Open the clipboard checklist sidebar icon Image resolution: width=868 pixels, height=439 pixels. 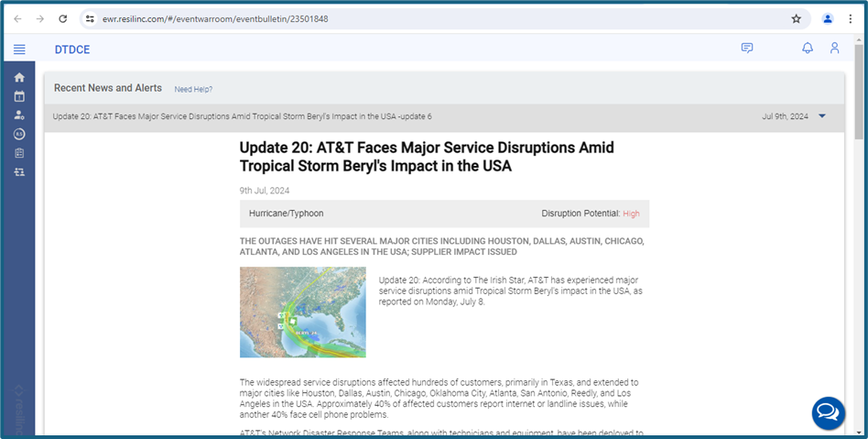click(x=19, y=153)
